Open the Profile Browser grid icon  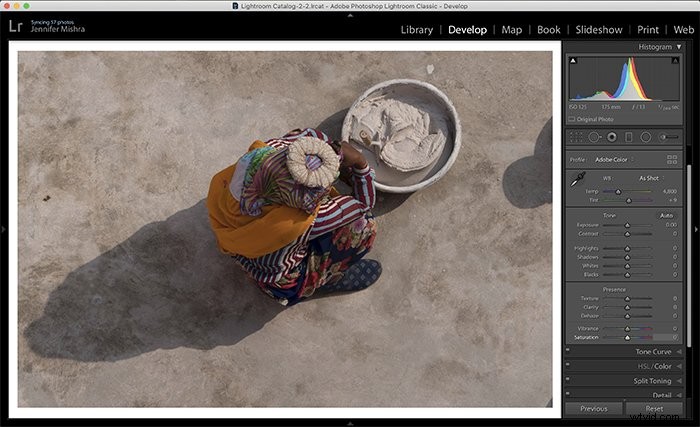tap(672, 159)
